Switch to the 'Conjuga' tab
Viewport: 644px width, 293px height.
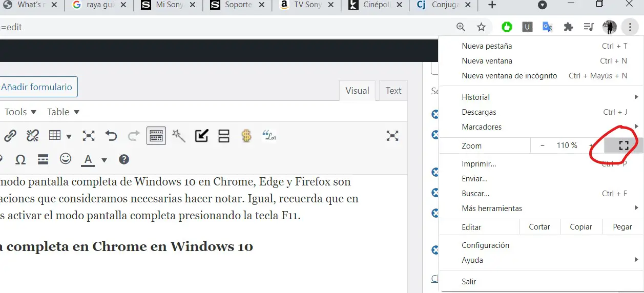[444, 5]
